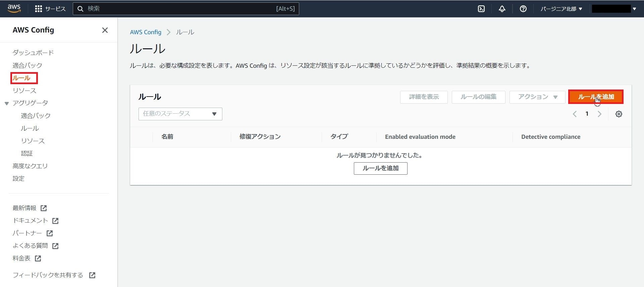The height and width of the screenshot is (287, 644).
Task: Select アグリゲータ in sidebar
Action: click(x=30, y=103)
